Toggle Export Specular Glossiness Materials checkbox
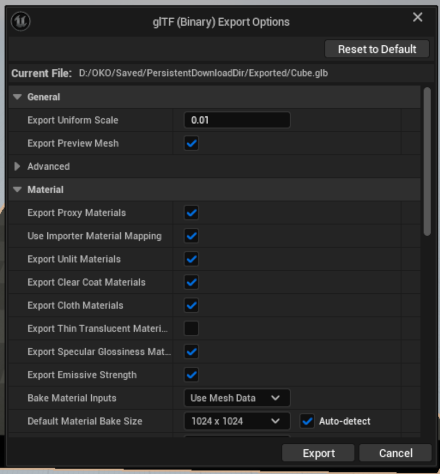The width and height of the screenshot is (440, 474). pos(192,352)
